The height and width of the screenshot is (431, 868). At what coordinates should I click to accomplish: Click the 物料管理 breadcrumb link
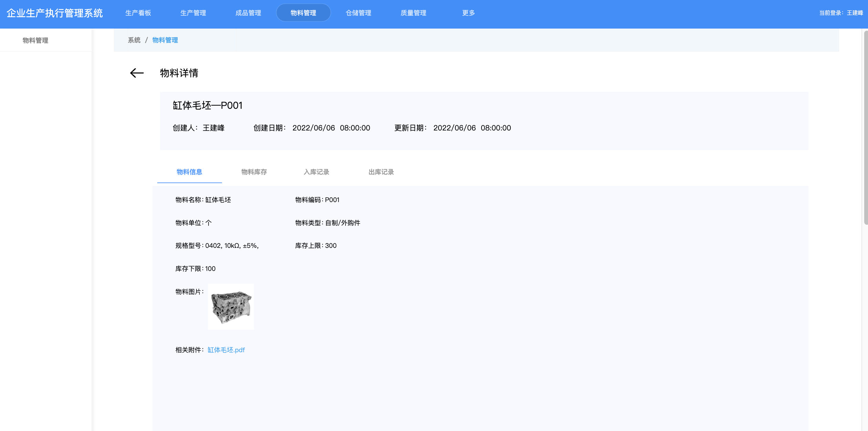tap(165, 40)
